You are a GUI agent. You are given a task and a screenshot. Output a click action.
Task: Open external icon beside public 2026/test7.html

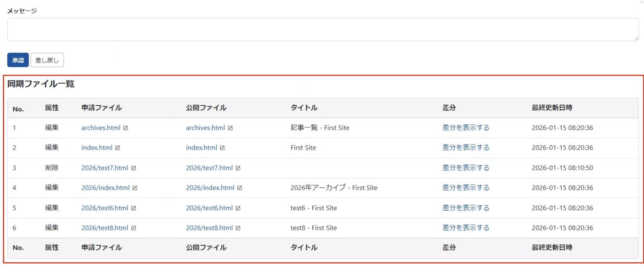click(238, 168)
